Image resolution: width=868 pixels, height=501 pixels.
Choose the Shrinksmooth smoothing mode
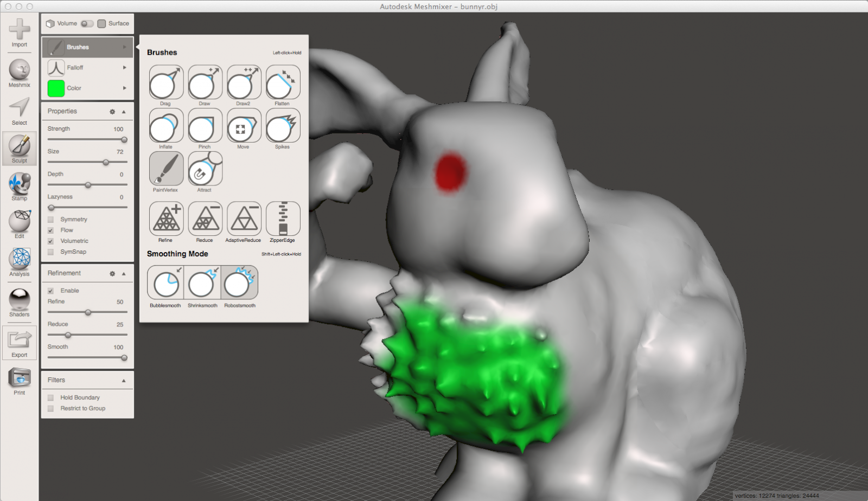click(x=202, y=283)
